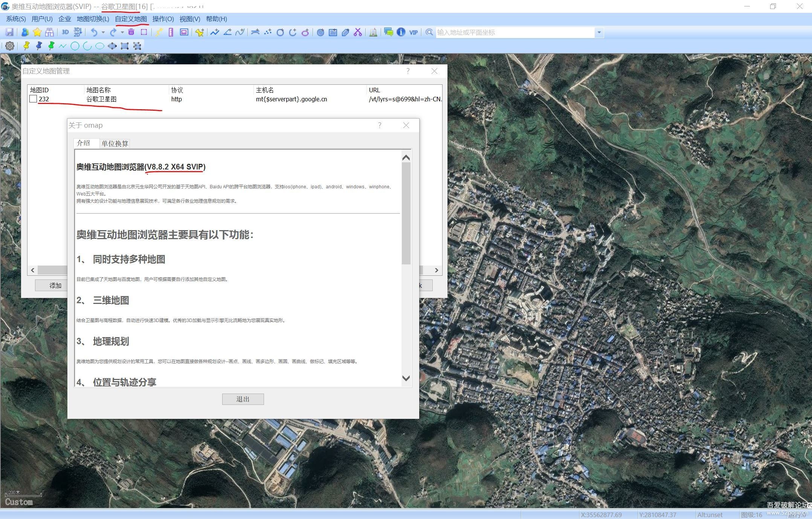
Task: Expand the address search box dropdown
Action: point(599,32)
